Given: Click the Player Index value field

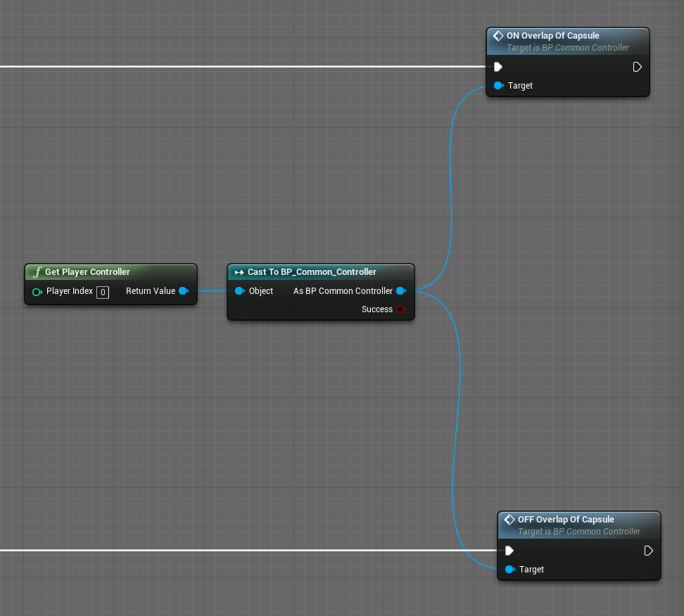Looking at the screenshot, I should click(x=103, y=292).
